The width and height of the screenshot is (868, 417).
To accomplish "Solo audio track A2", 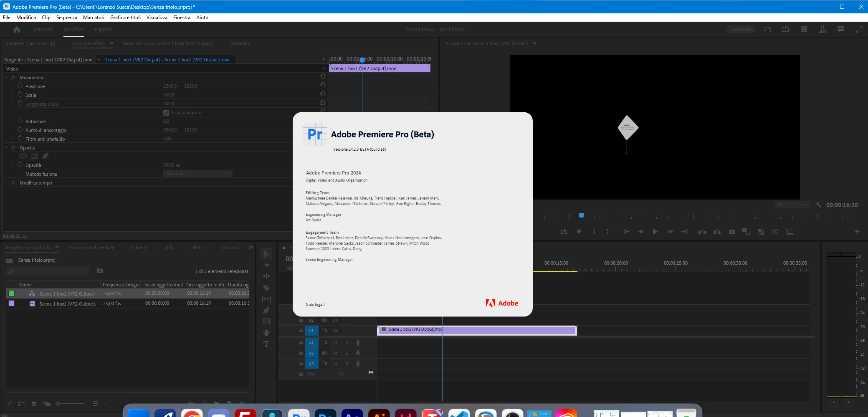I will pos(347,353).
